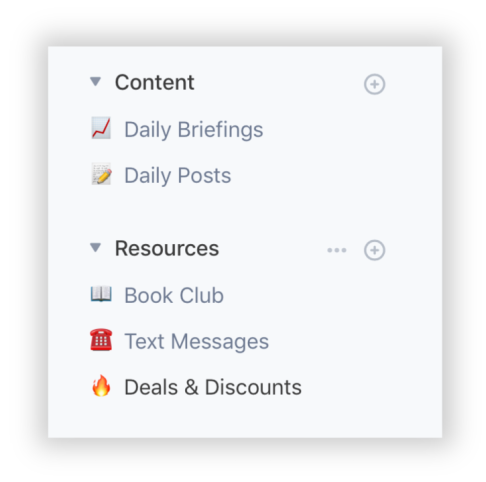This screenshot has width=486, height=482.
Task: Click the red telephone icon of Text Messages
Action: pos(101,340)
